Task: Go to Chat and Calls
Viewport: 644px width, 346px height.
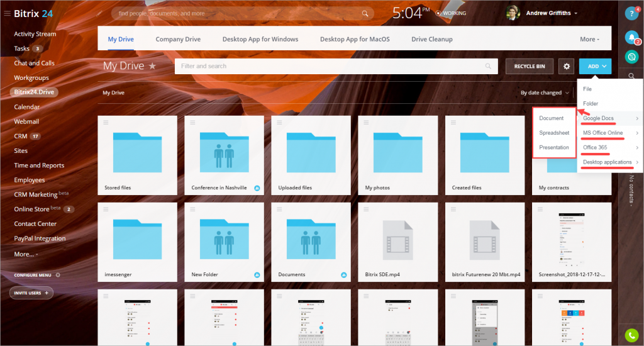Action: coord(34,64)
